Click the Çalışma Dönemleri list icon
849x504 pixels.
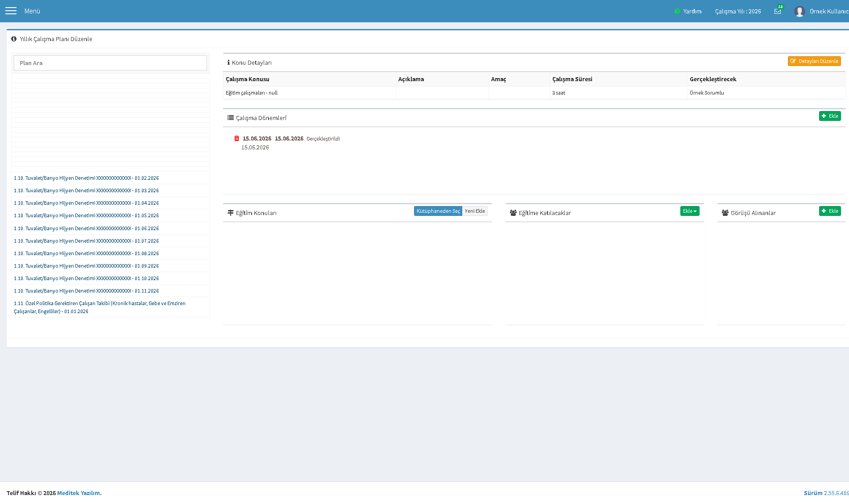point(231,118)
